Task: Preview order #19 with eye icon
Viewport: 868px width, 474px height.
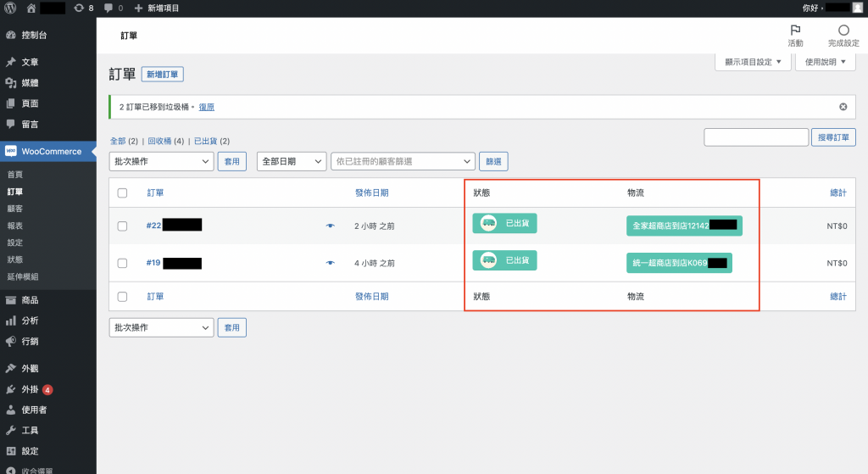Action: tap(331, 263)
